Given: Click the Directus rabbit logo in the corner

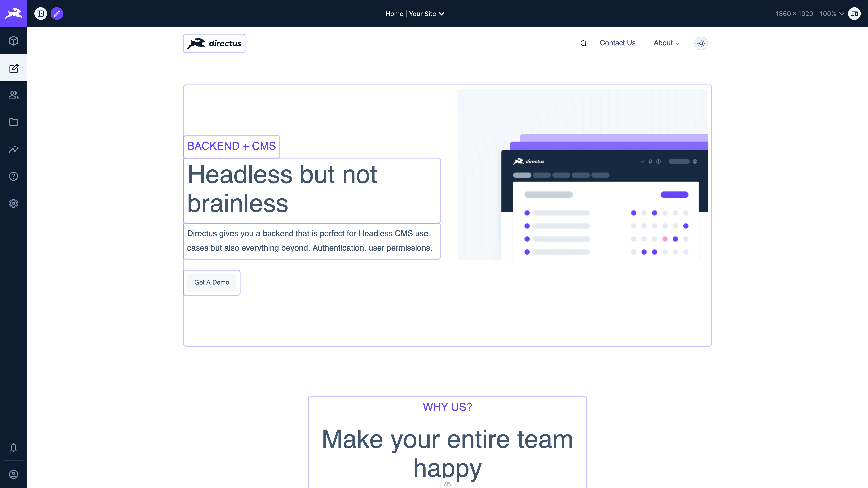Looking at the screenshot, I should (13, 13).
